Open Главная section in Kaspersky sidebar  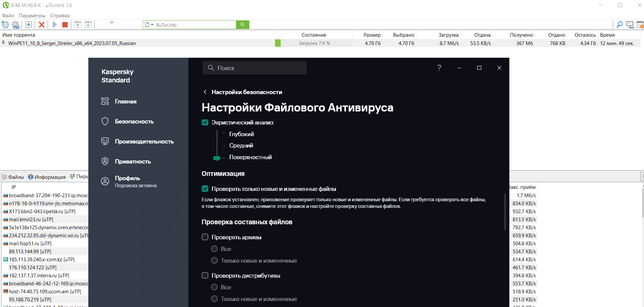(x=126, y=101)
